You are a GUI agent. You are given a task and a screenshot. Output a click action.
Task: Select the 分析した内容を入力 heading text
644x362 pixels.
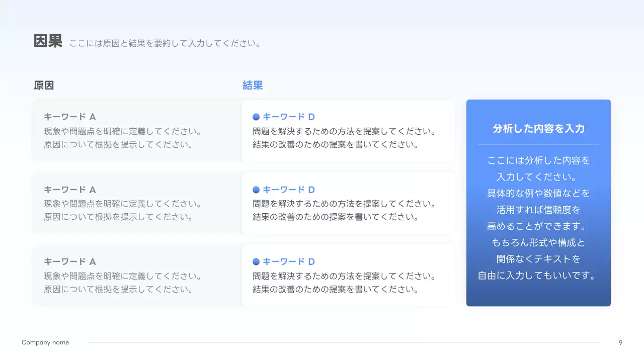point(538,128)
